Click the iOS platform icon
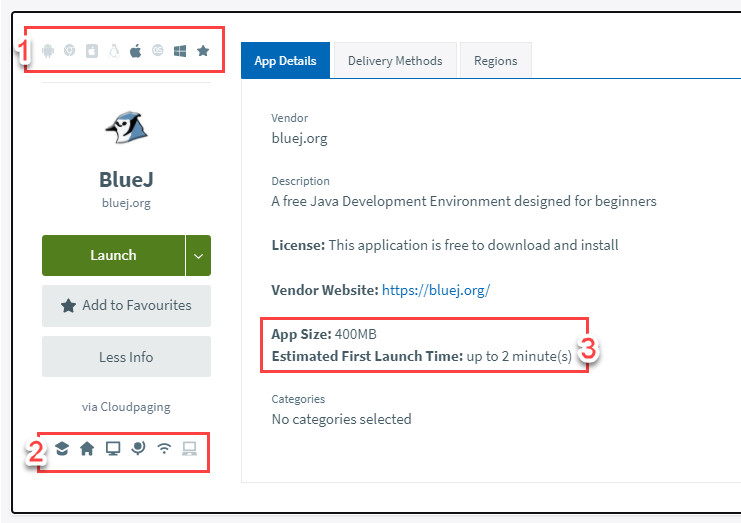 tap(92, 51)
